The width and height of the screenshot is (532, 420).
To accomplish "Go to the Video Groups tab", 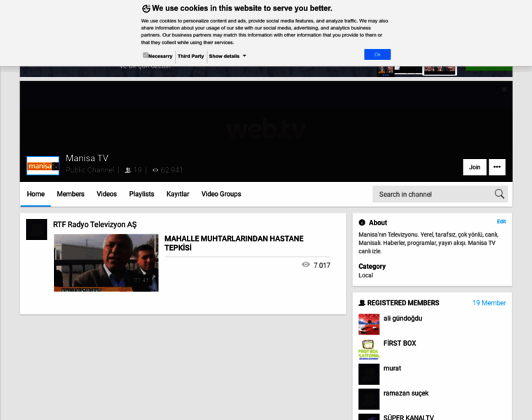I will click(x=221, y=194).
